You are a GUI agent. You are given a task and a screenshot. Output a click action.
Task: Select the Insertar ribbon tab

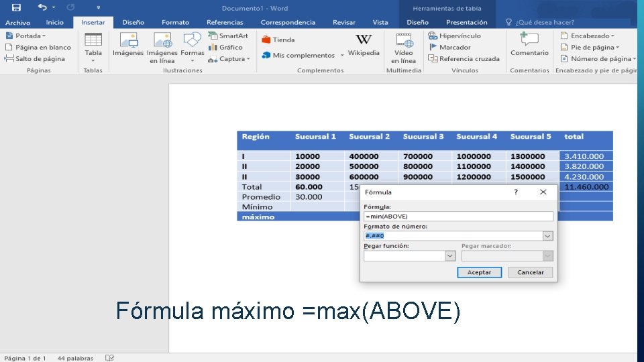coord(93,22)
